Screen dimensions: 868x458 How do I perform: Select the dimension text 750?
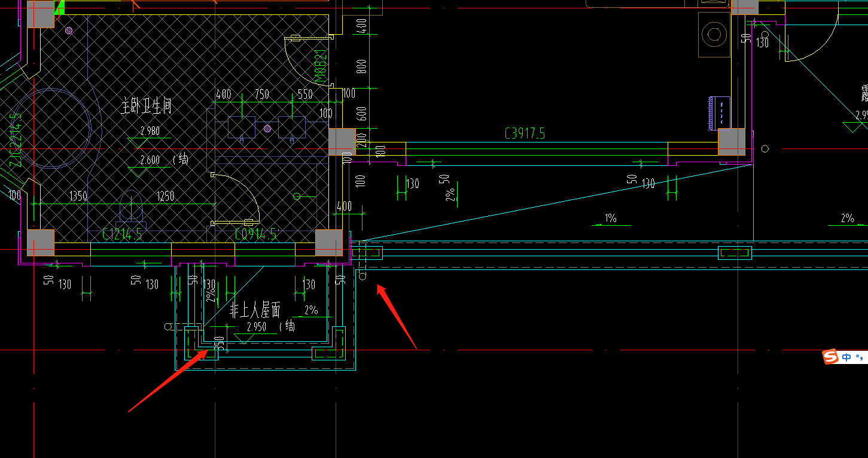pos(262,94)
